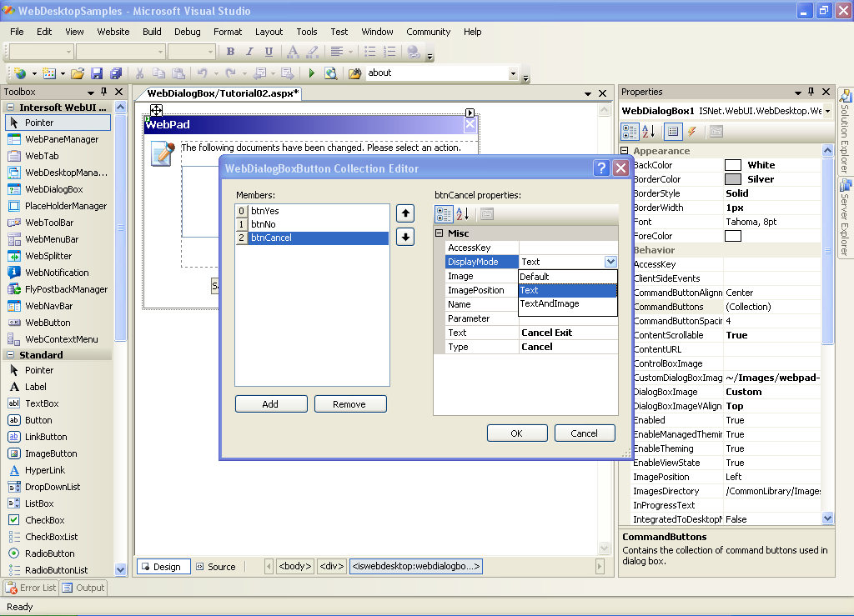The height and width of the screenshot is (616, 854).
Task: Move selected member up with arrow button
Action: (405, 213)
